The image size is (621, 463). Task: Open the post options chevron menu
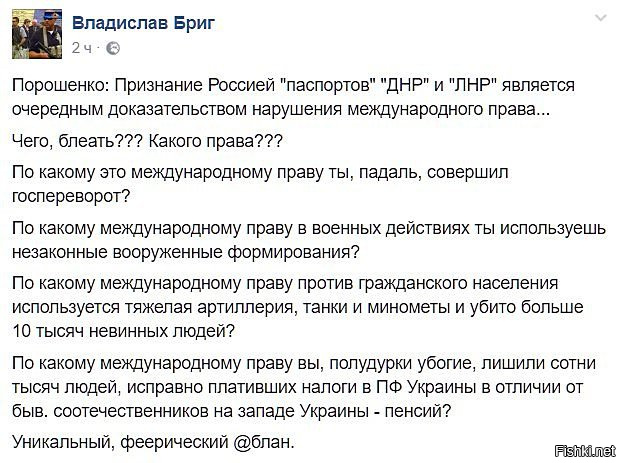click(601, 18)
